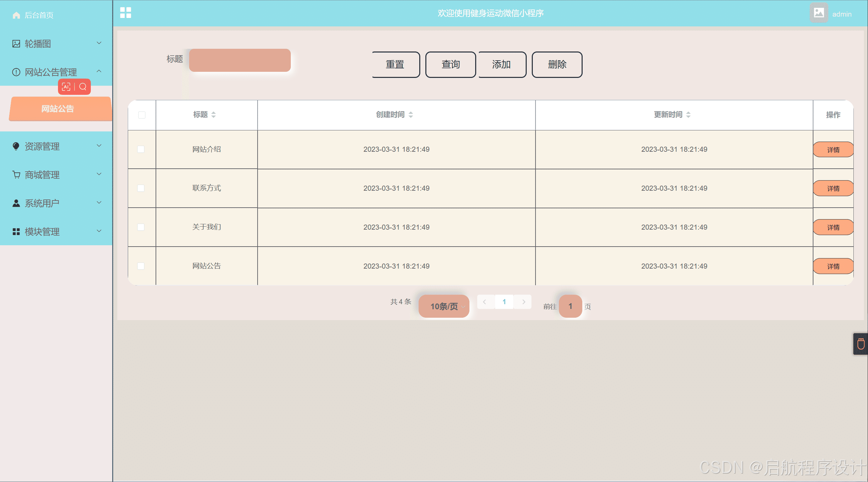868x482 pixels.
Task: Click the 关于我们 title cell
Action: [x=207, y=227]
